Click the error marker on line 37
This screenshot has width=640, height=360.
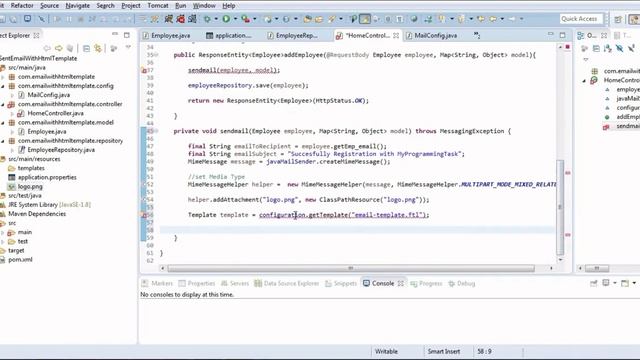144,70
